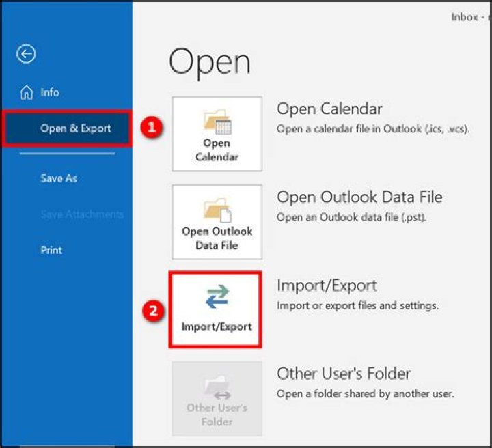Click the 'Other User's Folder' heading
The image size is (492, 448).
click(344, 374)
